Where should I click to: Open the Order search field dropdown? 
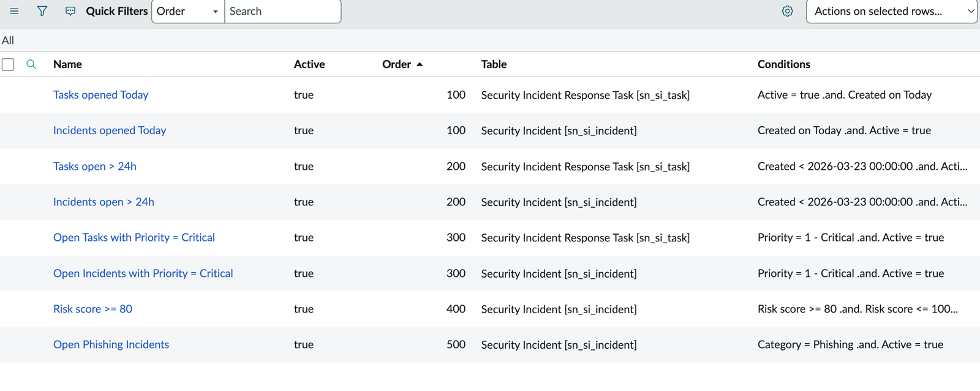[188, 11]
